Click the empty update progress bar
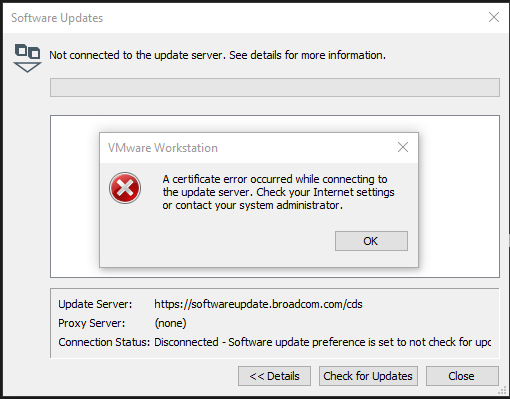The width and height of the screenshot is (510, 399). (275, 88)
